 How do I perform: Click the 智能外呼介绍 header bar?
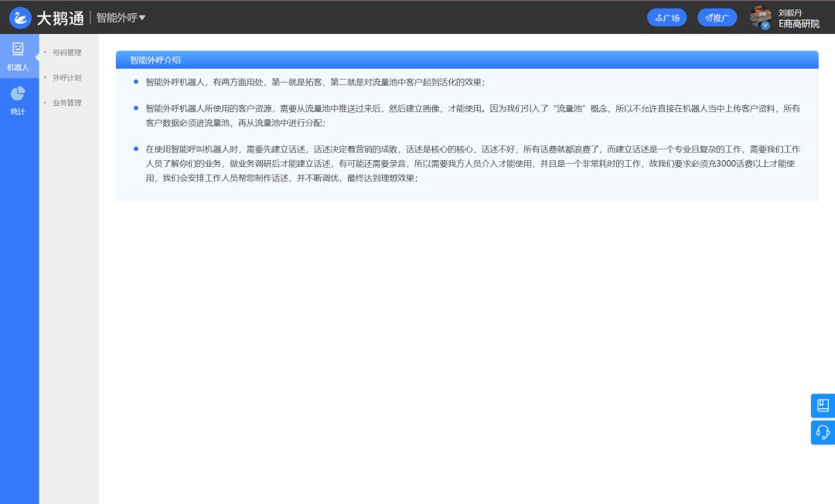(466, 60)
